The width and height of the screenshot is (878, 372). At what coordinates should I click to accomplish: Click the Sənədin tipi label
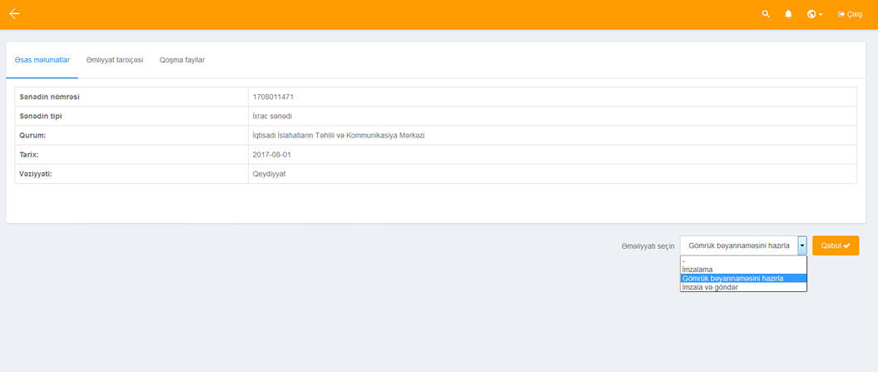coord(40,116)
